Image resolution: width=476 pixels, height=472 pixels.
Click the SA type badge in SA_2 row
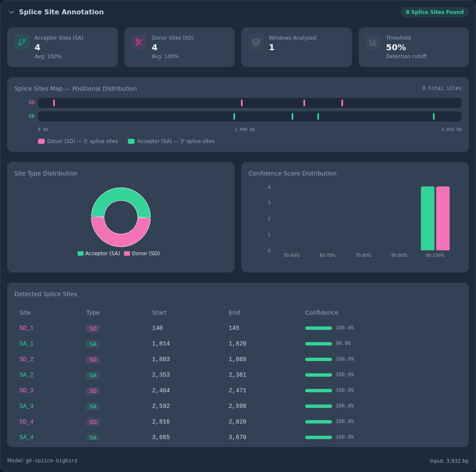pos(93,375)
